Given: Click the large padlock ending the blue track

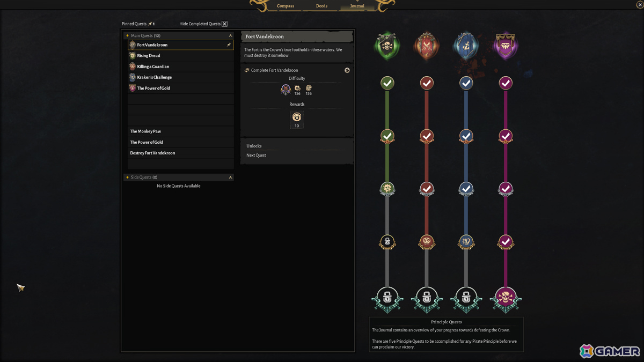Looking at the screenshot, I should (466, 299).
